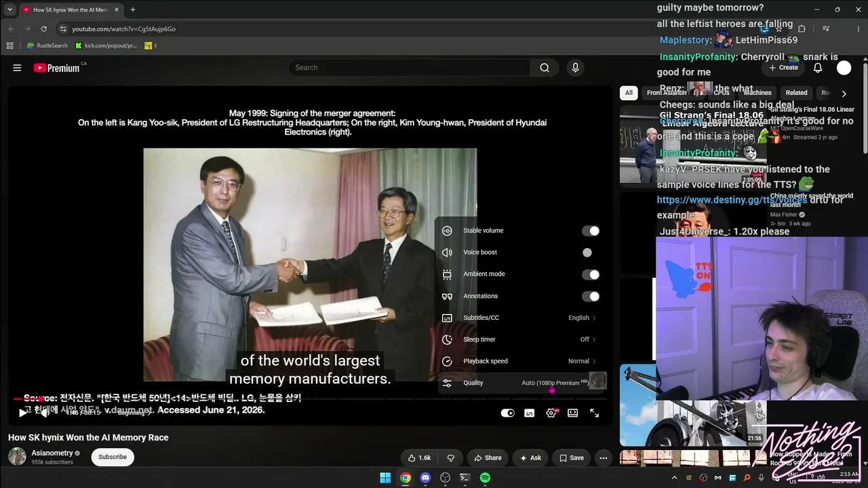868x488 pixels.
Task: Open the Chrome tab search dropdown
Action: (9, 9)
